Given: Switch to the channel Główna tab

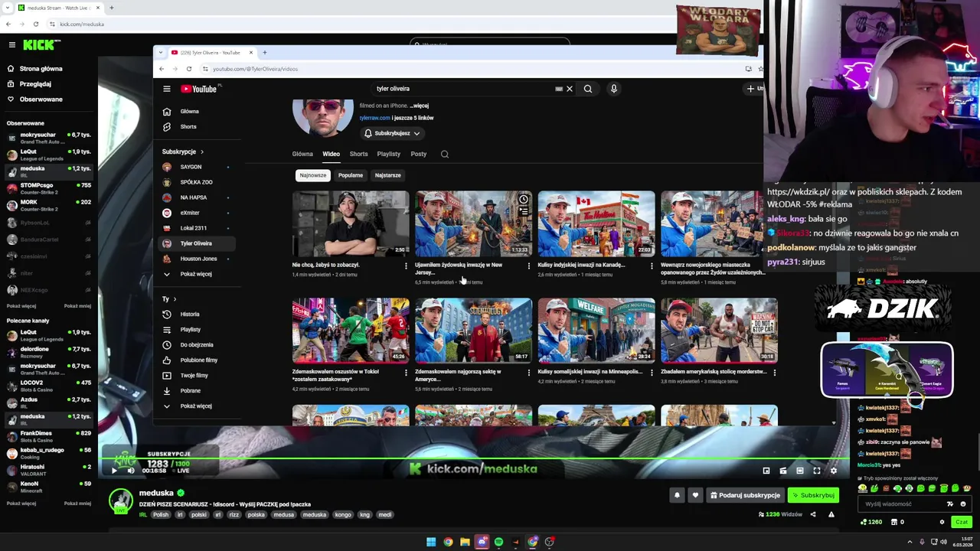Looking at the screenshot, I should point(302,154).
